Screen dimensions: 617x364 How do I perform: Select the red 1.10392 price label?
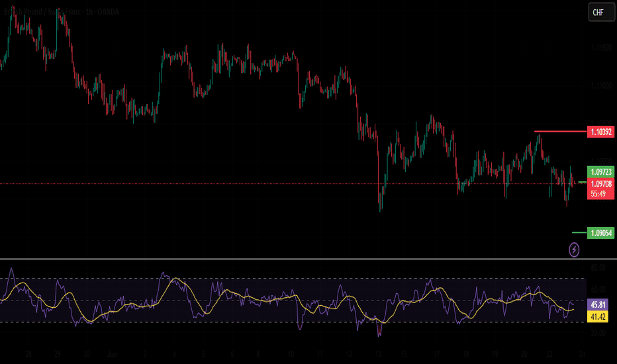click(x=600, y=132)
